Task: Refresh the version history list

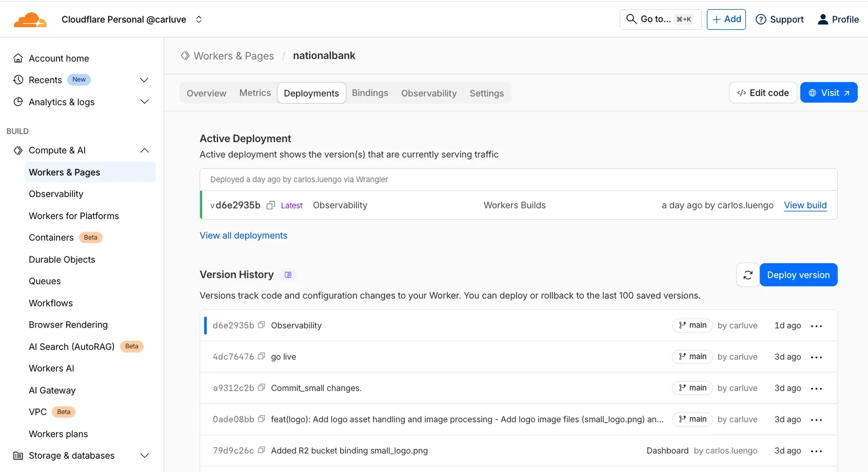Action: coord(748,275)
